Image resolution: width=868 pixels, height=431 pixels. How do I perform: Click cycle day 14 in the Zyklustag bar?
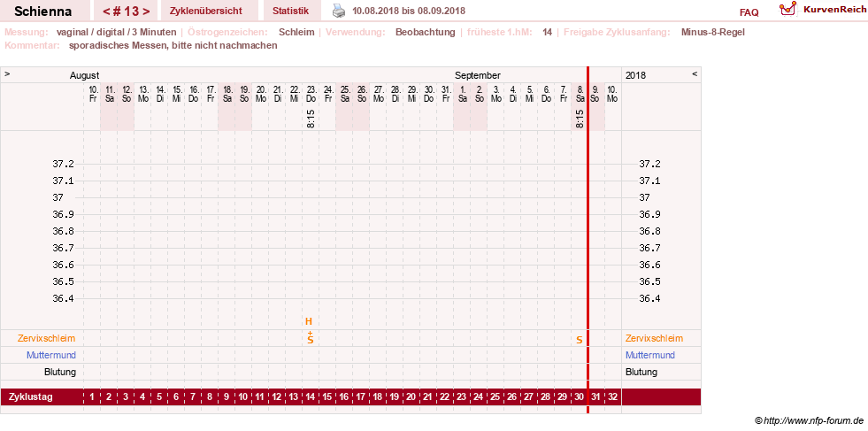(x=310, y=396)
